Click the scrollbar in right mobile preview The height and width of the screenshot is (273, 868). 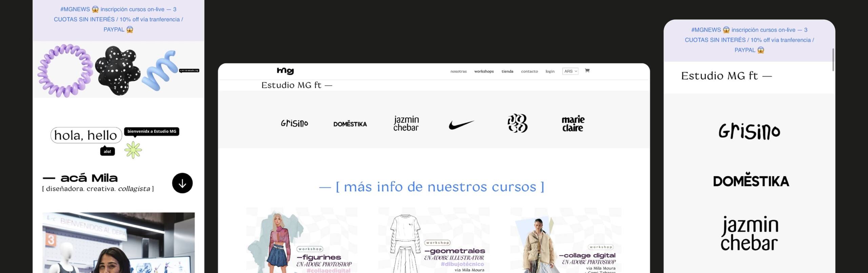[833, 60]
